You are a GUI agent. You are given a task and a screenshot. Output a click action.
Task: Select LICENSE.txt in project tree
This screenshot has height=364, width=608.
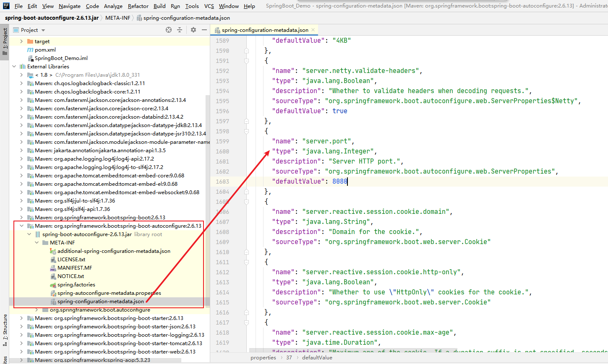pos(71,259)
